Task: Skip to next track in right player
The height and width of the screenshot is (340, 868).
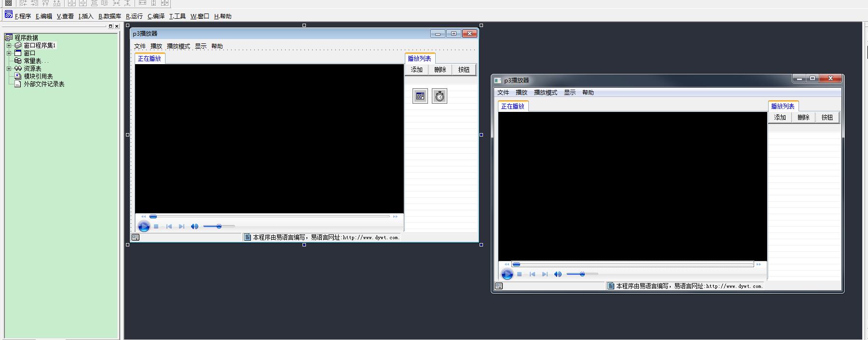Action: 545,274
